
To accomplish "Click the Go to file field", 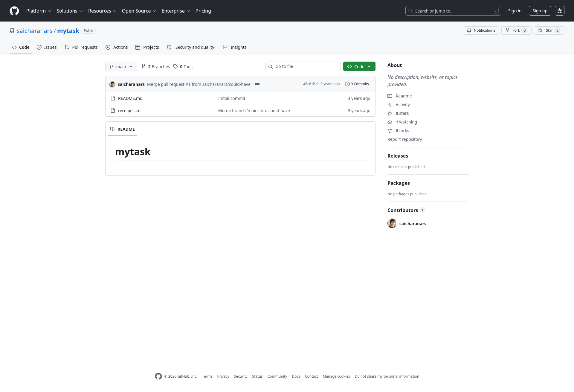I will [x=303, y=66].
